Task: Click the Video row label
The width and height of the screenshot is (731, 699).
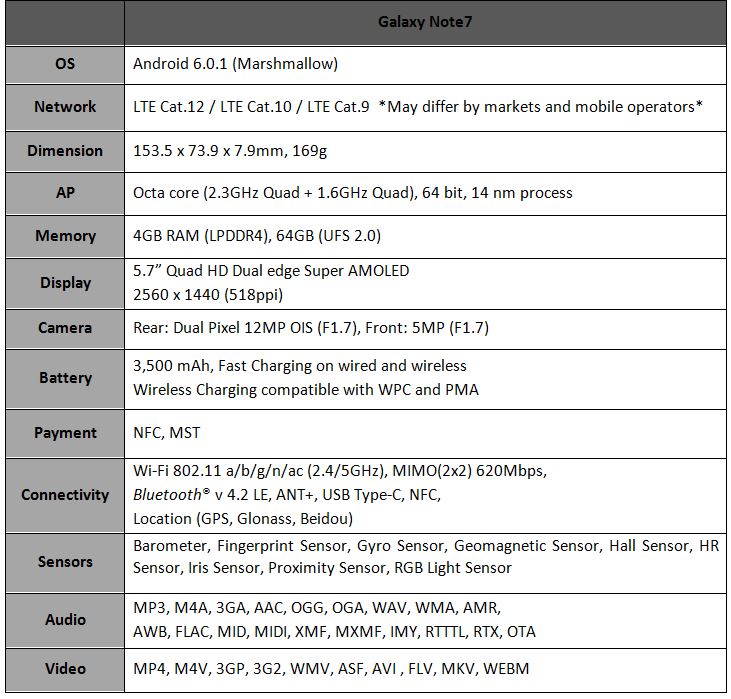Action: point(65,669)
